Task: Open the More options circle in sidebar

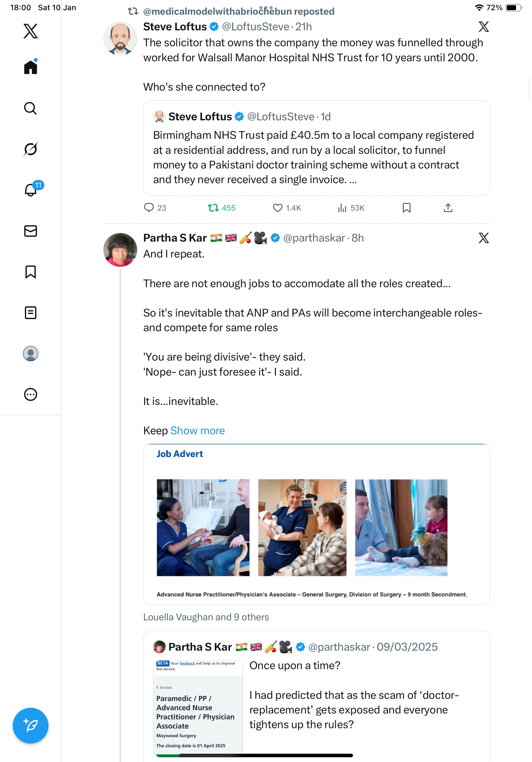Action: 31,394
